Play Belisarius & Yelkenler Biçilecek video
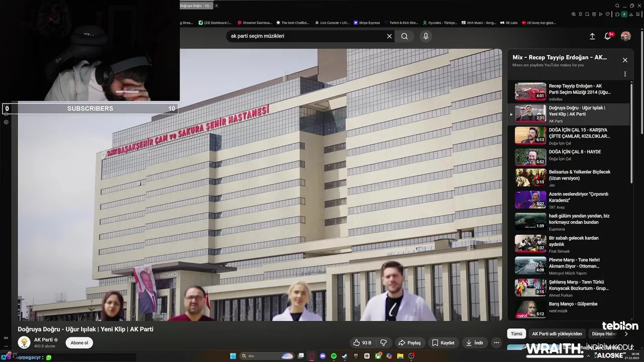Screen dimensions: 644x362 530,177
